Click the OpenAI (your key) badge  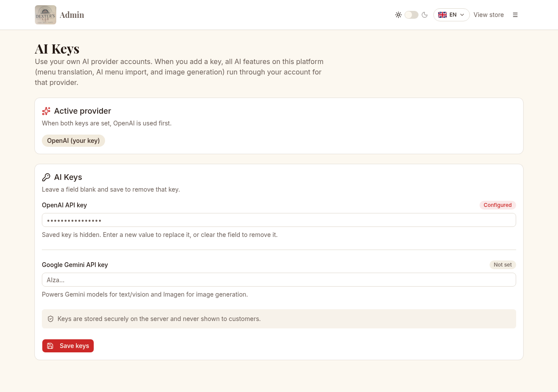(x=73, y=141)
